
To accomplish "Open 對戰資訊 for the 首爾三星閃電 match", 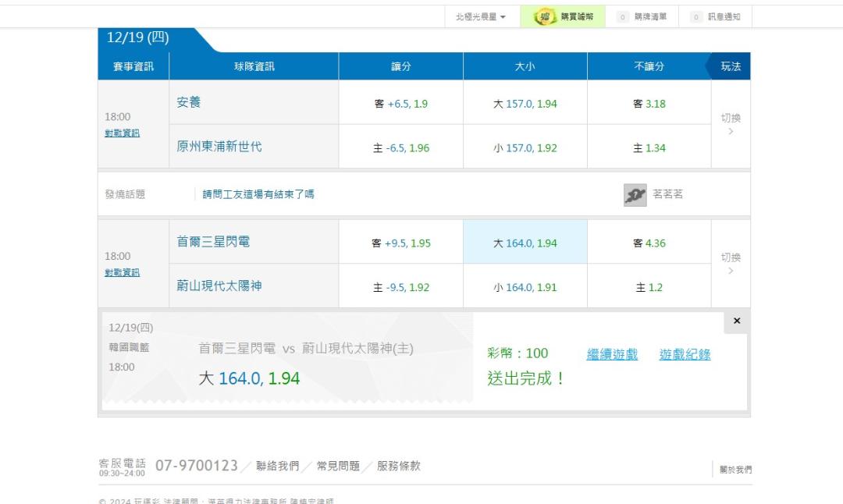I will [122, 272].
